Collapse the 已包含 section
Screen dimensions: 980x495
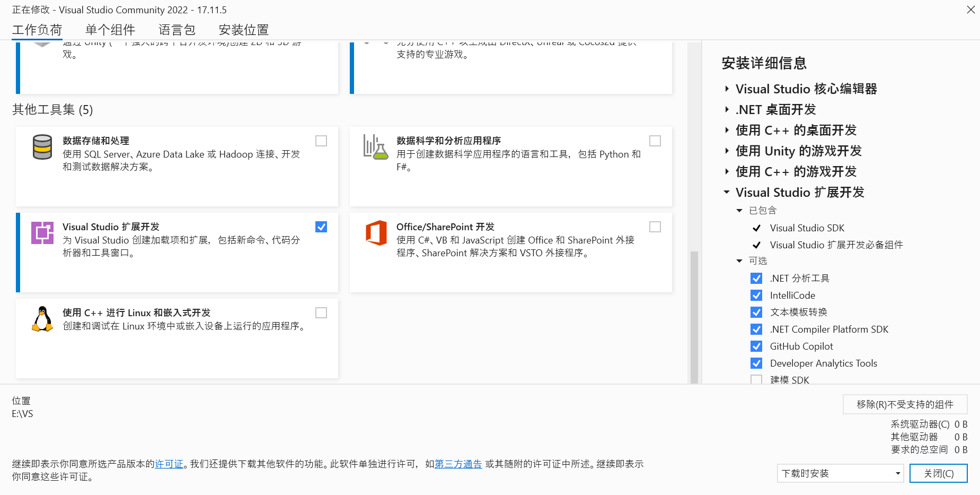point(739,211)
